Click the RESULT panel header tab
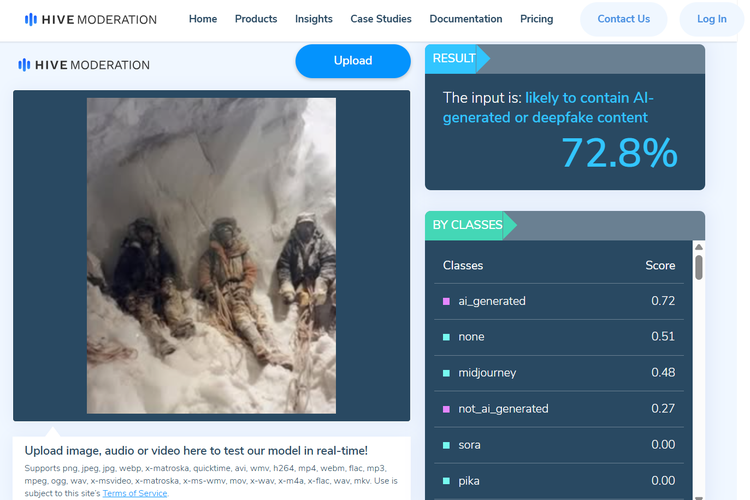Image resolution: width=750 pixels, height=500 pixels. [x=457, y=59]
